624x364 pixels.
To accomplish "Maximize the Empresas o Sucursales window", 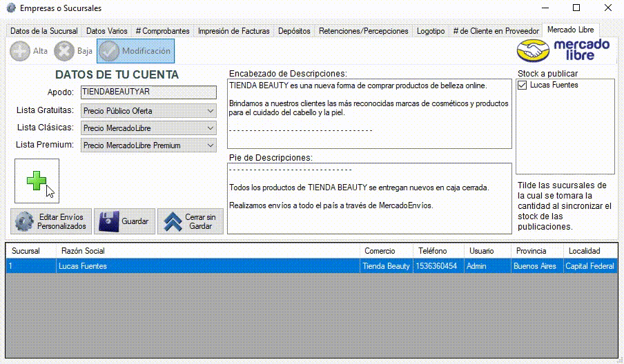I will [x=576, y=8].
